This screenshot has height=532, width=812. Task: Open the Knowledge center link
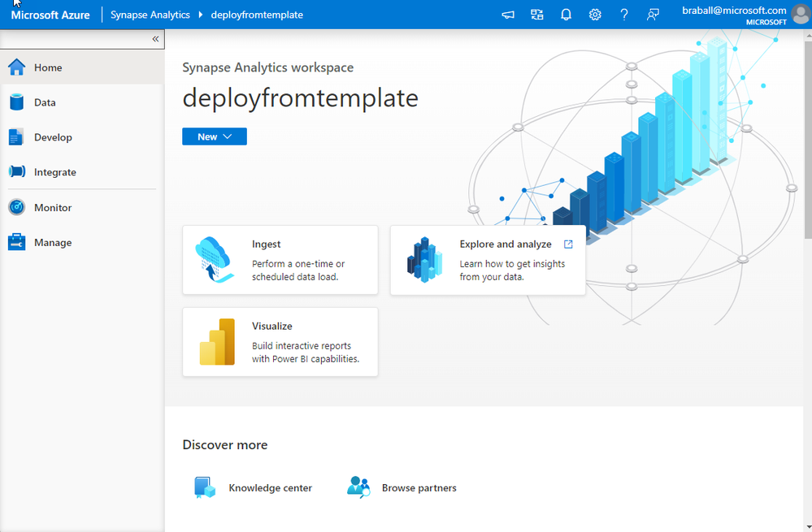click(271, 488)
